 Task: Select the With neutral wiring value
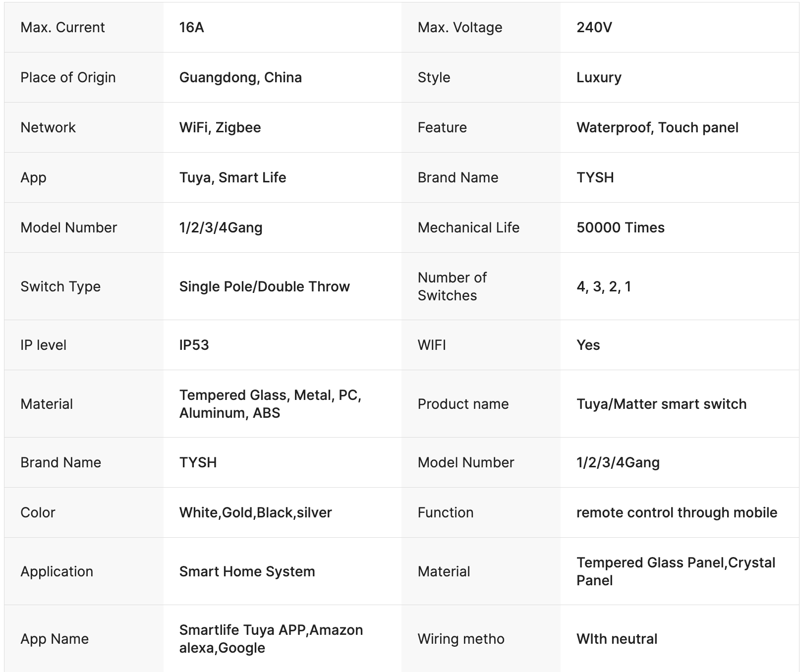pyautogui.click(x=617, y=639)
